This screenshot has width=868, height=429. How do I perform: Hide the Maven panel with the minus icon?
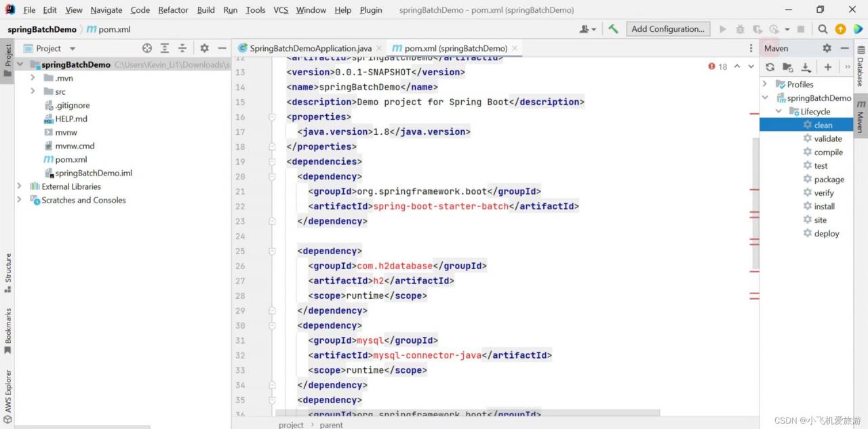click(x=844, y=48)
